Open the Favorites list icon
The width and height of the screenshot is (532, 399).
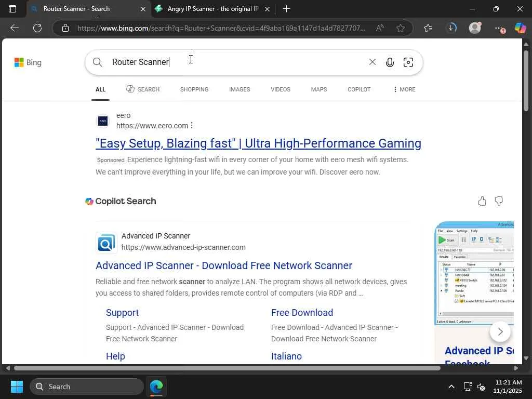click(428, 28)
